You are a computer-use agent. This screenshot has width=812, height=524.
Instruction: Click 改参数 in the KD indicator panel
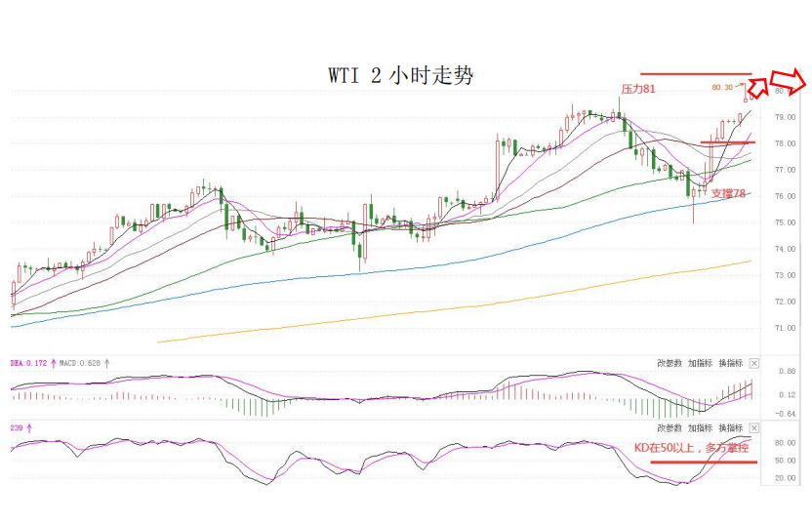pyautogui.click(x=670, y=428)
